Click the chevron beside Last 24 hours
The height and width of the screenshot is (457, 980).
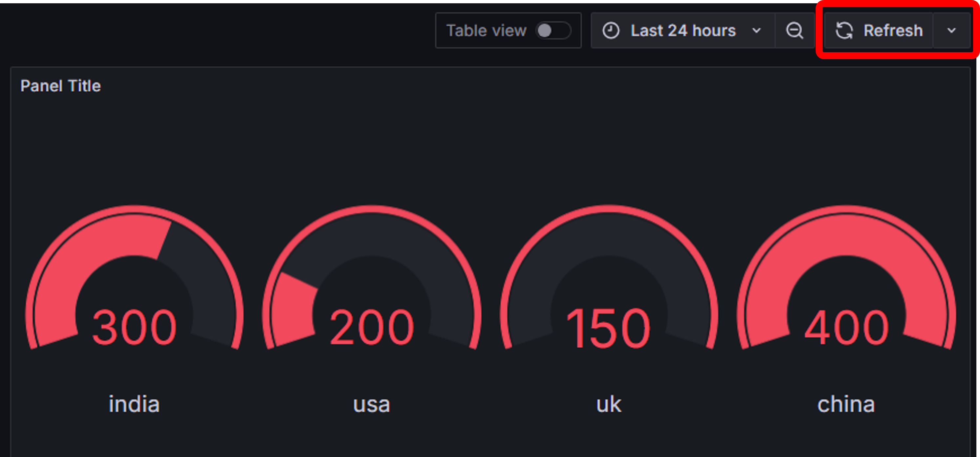point(757,31)
